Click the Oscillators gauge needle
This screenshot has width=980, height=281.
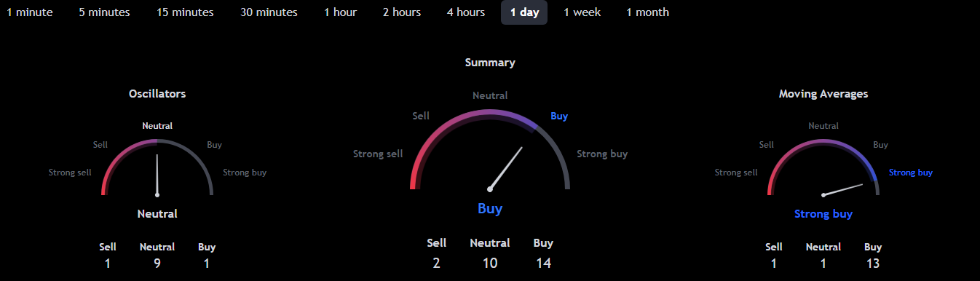(x=157, y=174)
